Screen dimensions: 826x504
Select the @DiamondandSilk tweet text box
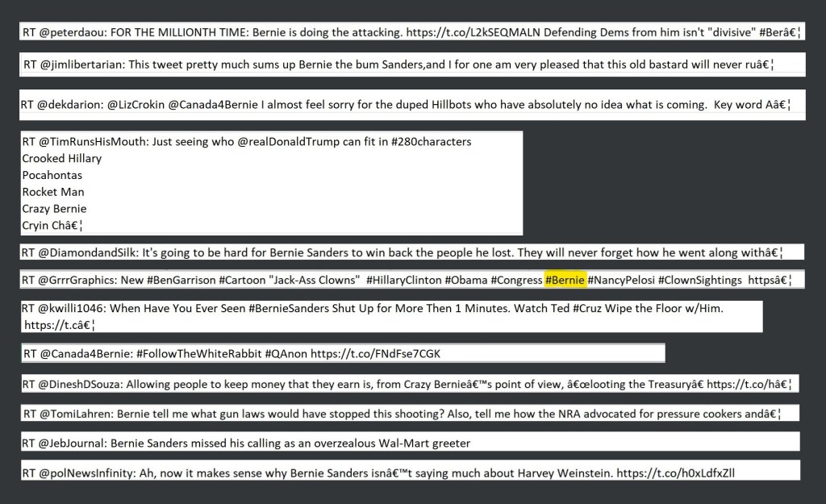coord(411,252)
